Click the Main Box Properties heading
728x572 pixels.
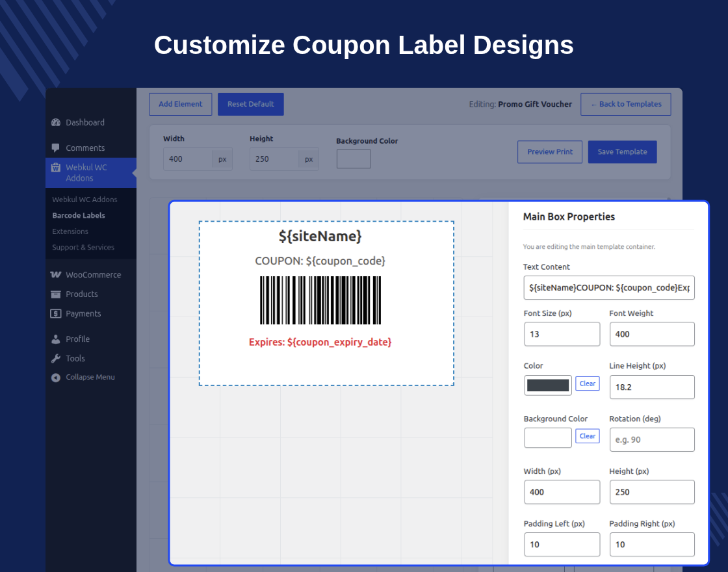tap(569, 216)
